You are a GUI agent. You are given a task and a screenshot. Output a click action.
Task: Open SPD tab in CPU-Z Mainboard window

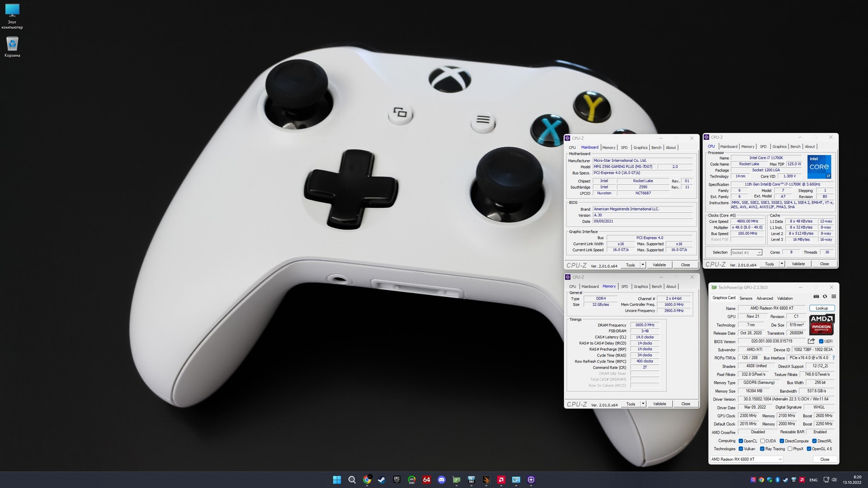tap(624, 148)
